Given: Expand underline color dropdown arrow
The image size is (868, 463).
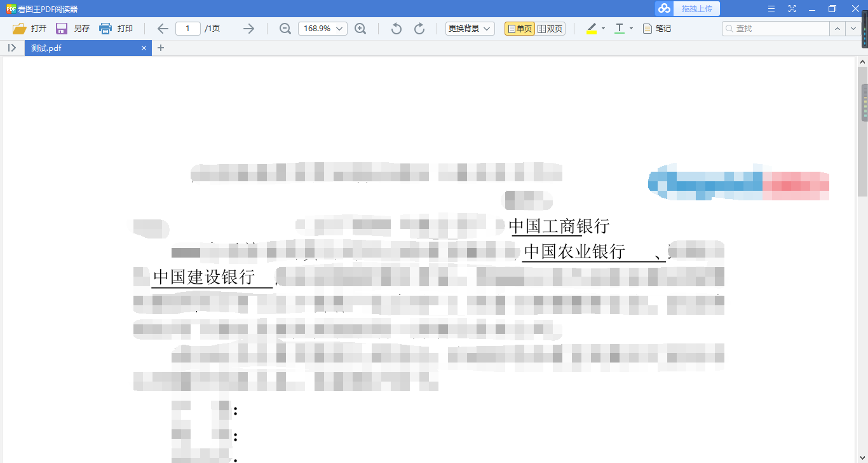Looking at the screenshot, I should pos(631,29).
